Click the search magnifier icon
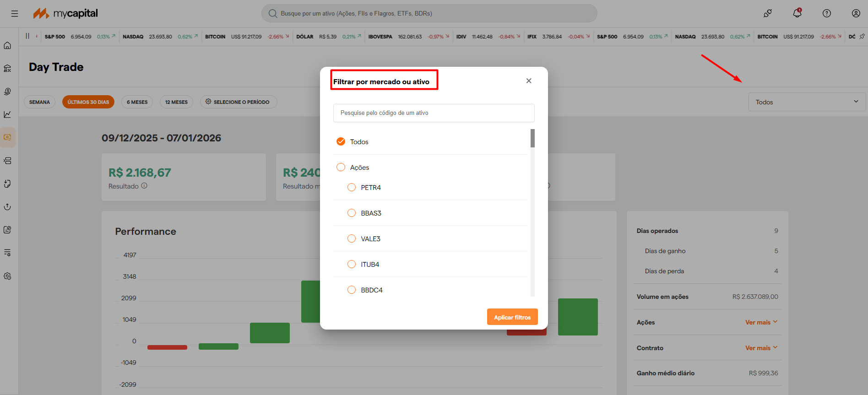The image size is (868, 395). pyautogui.click(x=273, y=13)
